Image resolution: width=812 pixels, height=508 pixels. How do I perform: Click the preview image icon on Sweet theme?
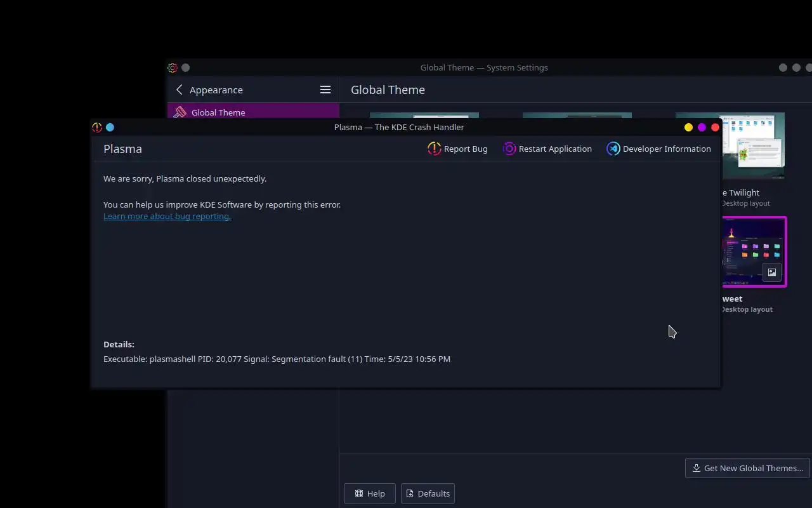pyautogui.click(x=772, y=272)
